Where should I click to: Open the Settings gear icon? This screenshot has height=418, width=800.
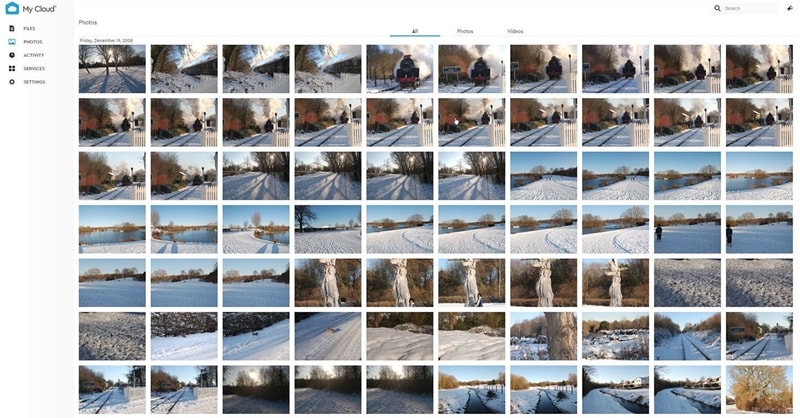coord(12,82)
